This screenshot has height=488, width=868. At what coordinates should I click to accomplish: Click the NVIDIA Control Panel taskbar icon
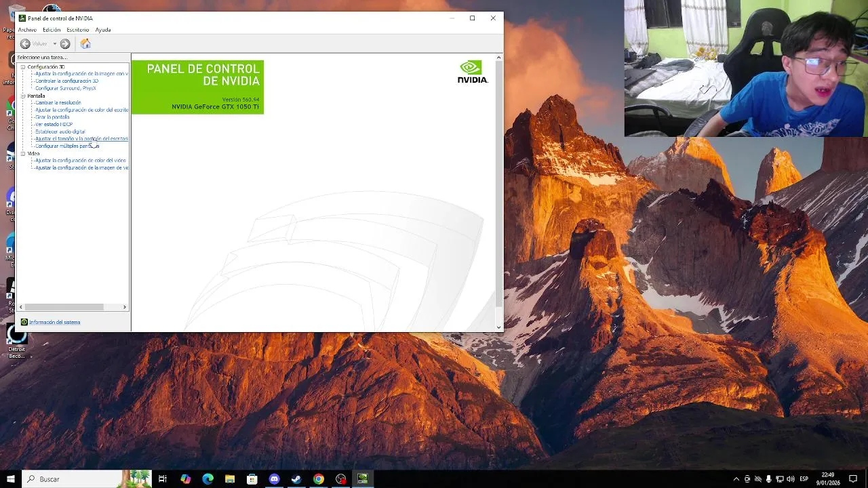[363, 479]
